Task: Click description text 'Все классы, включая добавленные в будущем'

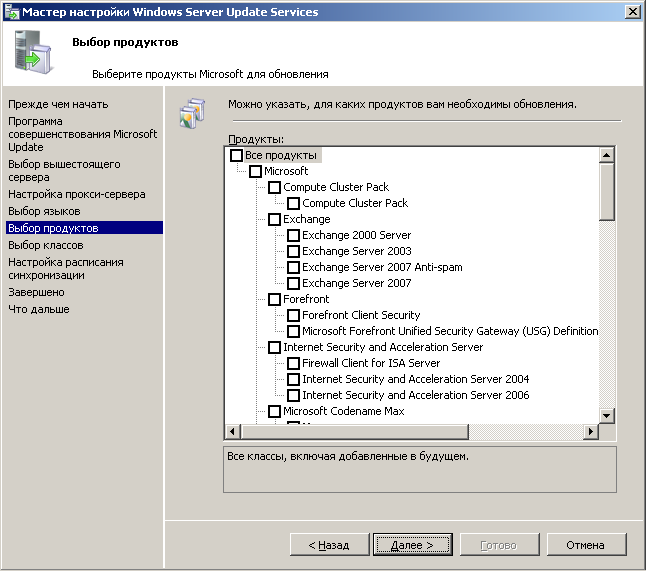Action: (348, 456)
